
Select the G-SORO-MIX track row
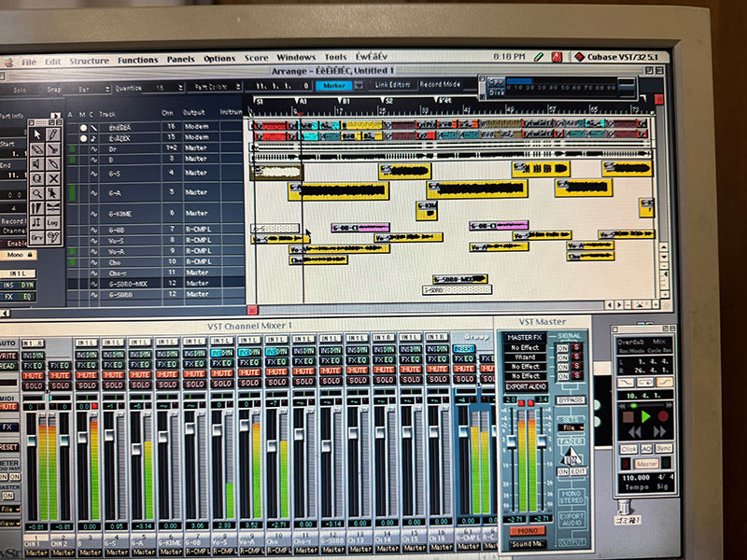click(155, 284)
